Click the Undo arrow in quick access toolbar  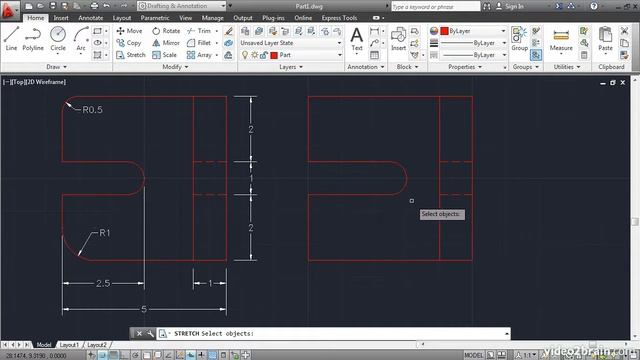click(107, 6)
